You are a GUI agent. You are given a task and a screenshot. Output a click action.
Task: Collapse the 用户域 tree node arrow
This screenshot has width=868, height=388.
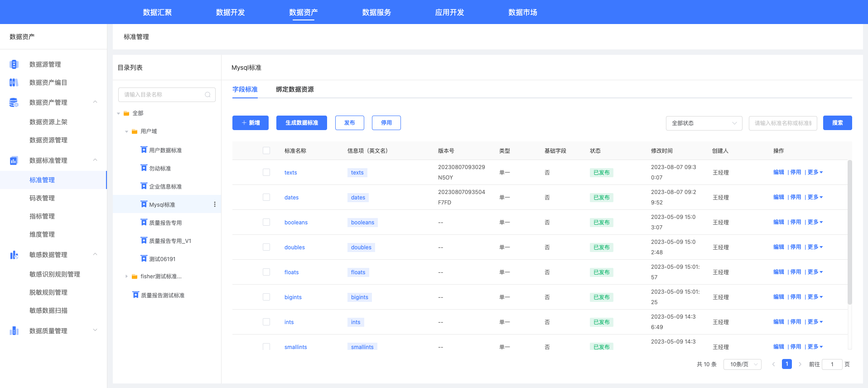(x=127, y=131)
